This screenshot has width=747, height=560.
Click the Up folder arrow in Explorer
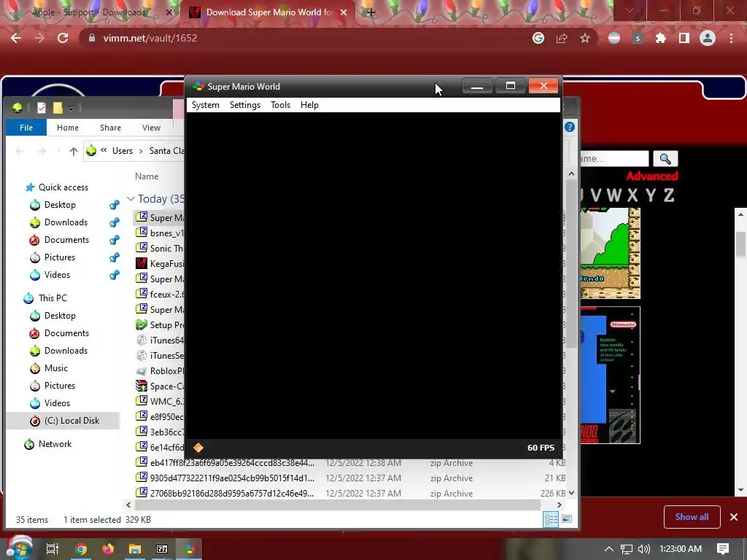click(73, 151)
